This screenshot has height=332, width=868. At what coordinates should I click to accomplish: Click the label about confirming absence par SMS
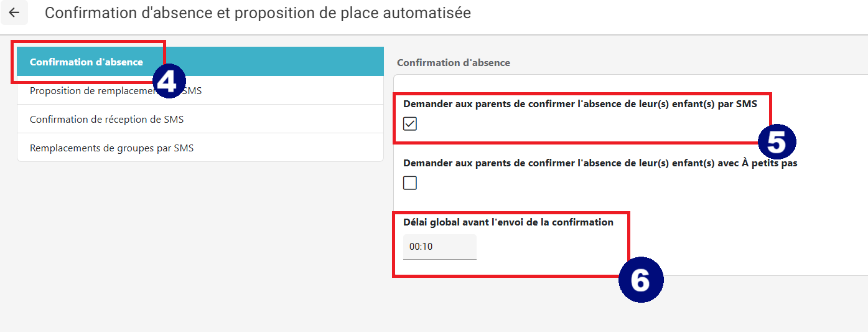point(580,104)
